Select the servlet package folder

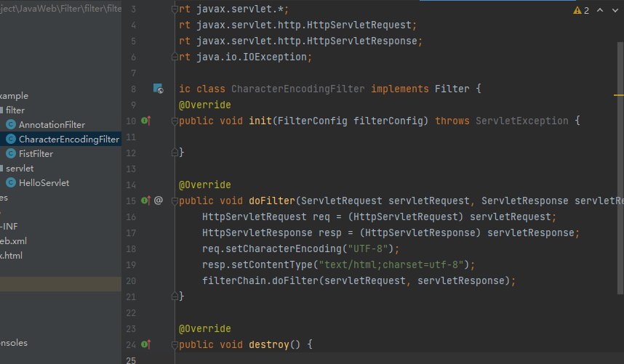[20, 168]
